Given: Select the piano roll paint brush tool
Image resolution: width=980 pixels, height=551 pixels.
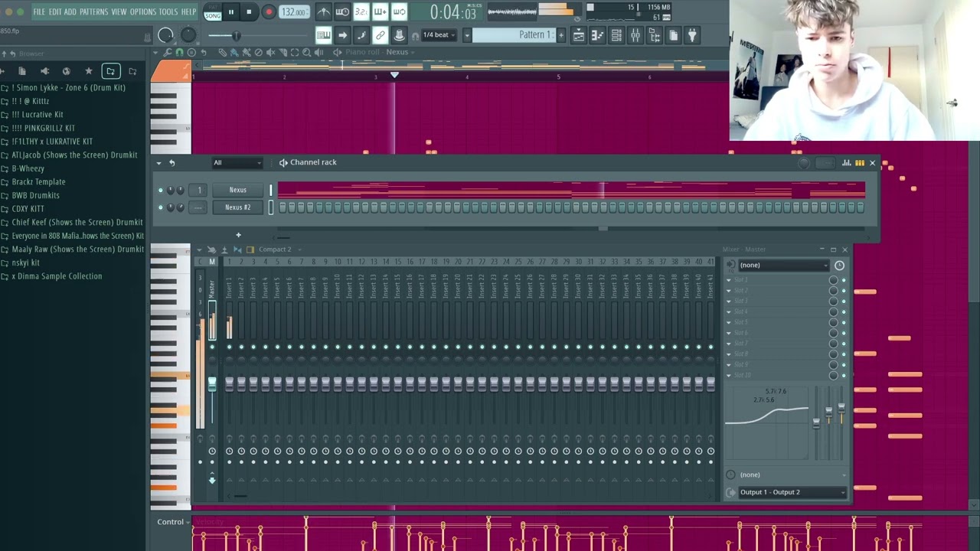Looking at the screenshot, I should [234, 52].
